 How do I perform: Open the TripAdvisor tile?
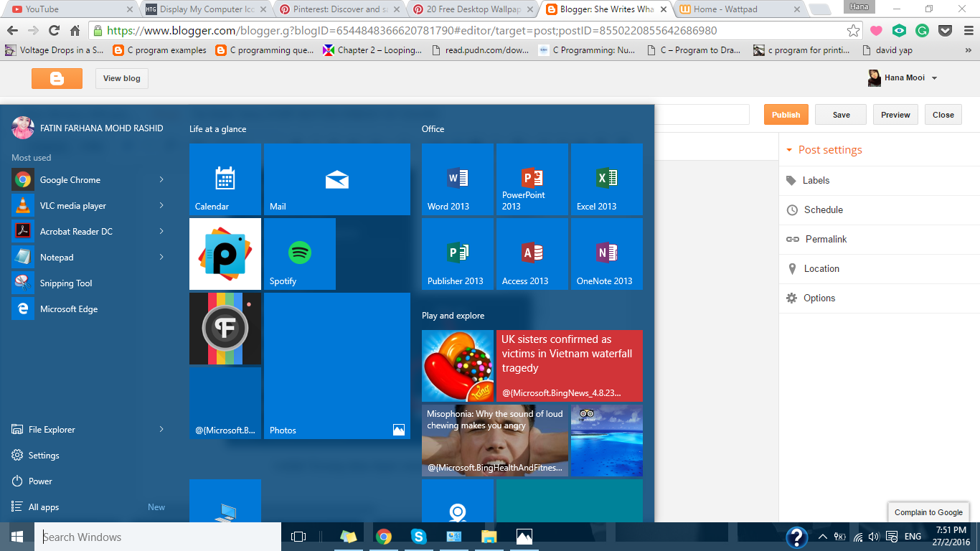[x=607, y=441]
